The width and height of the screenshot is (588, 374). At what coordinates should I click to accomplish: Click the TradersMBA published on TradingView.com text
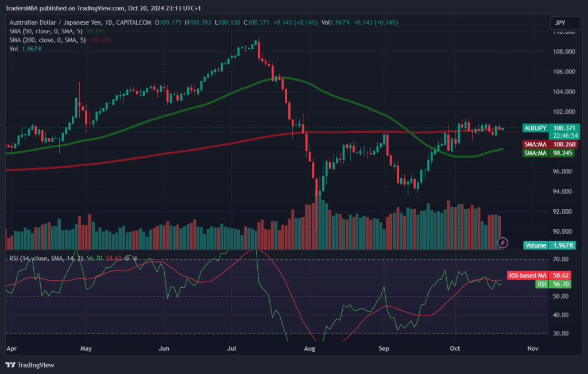(x=64, y=9)
